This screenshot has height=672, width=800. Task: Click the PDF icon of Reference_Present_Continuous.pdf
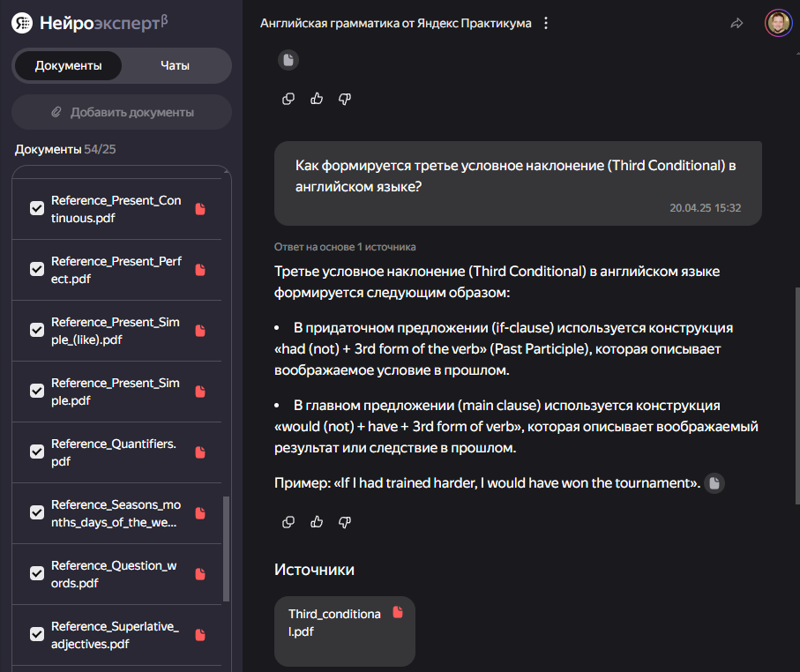point(200,209)
